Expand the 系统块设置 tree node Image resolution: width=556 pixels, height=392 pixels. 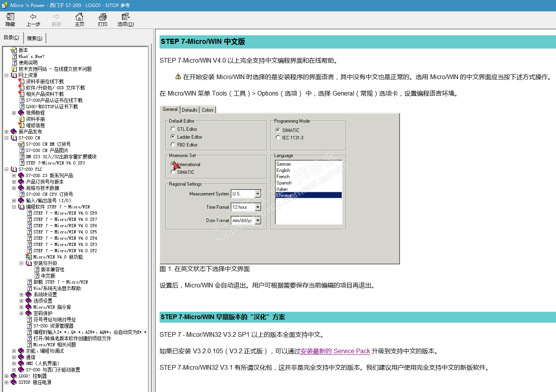pos(22,294)
